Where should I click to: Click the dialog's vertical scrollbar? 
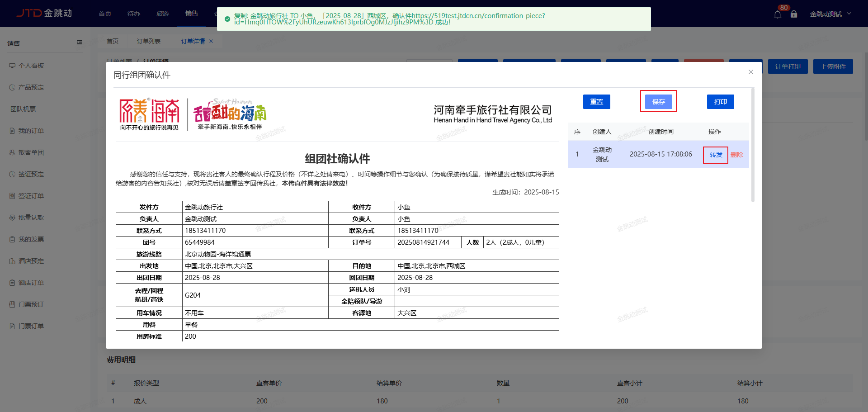point(753,145)
